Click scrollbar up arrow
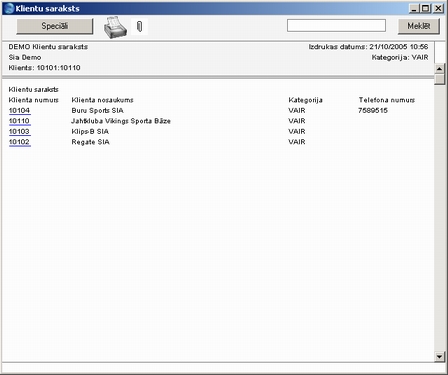 click(x=439, y=69)
